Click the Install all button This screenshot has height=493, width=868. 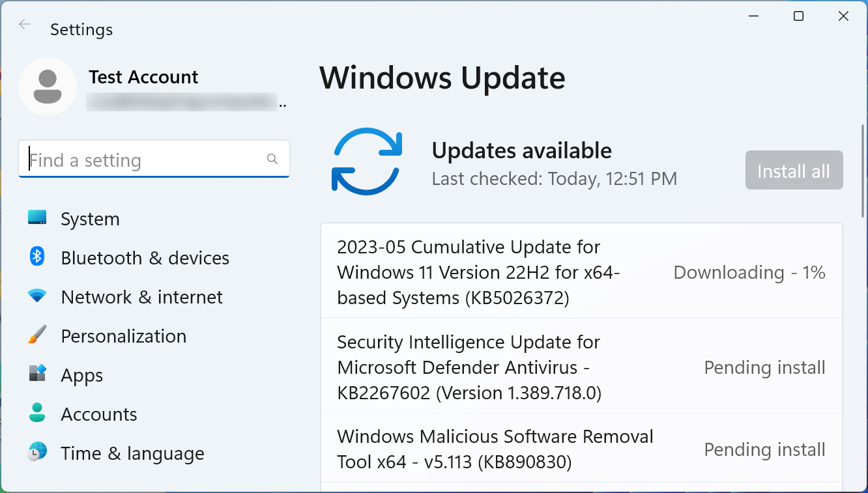point(794,171)
